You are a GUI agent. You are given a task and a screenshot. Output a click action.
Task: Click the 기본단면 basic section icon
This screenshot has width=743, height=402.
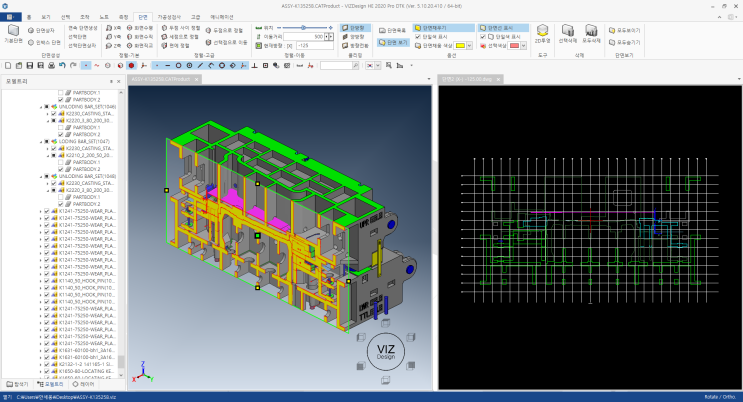click(x=13, y=34)
